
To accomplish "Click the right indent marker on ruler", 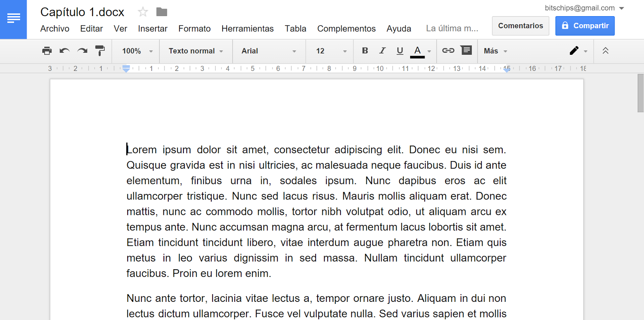I will coord(507,70).
